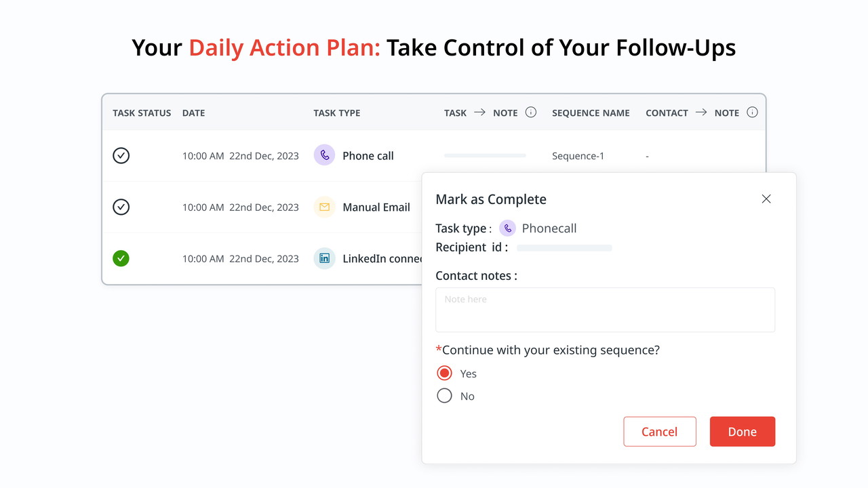Select the No radio option
The width and height of the screenshot is (868, 488).
pos(444,396)
